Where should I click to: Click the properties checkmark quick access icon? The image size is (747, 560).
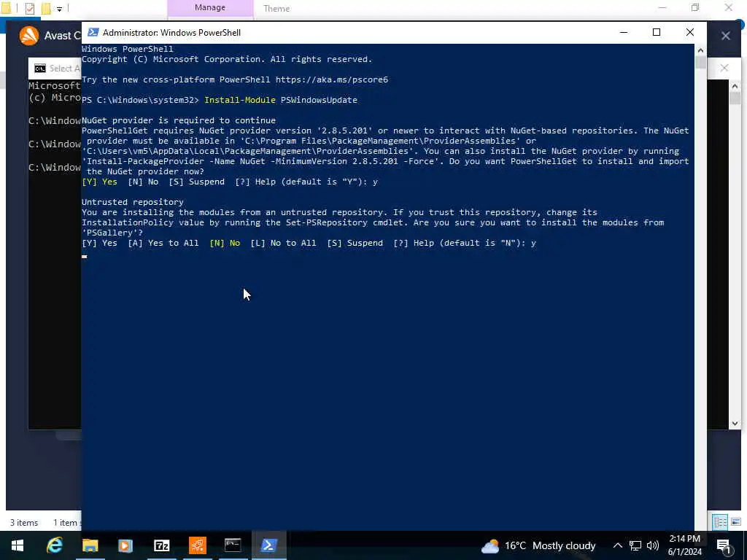pyautogui.click(x=29, y=8)
